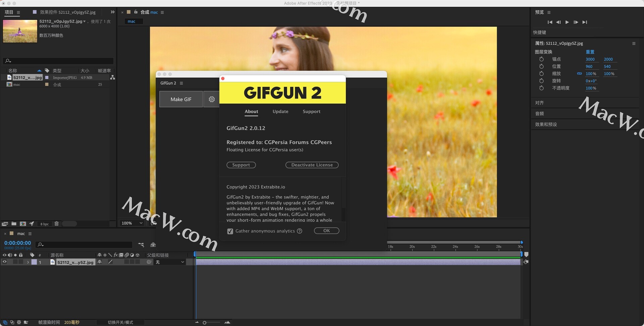The image size is (644, 326).
Task: Open GifGun settings gear icon
Action: pos(212,99)
